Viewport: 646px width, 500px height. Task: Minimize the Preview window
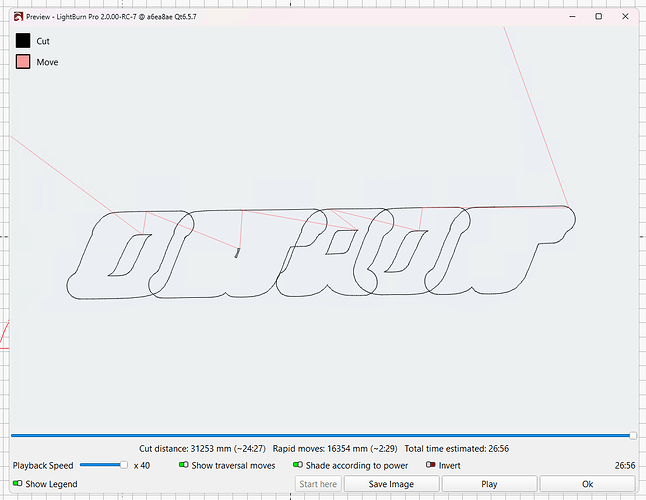573,16
